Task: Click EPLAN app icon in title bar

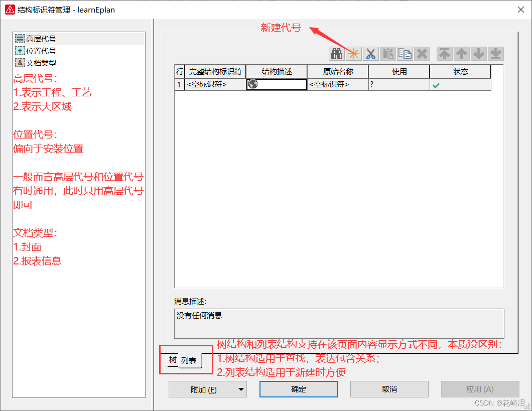Action: 10,10
